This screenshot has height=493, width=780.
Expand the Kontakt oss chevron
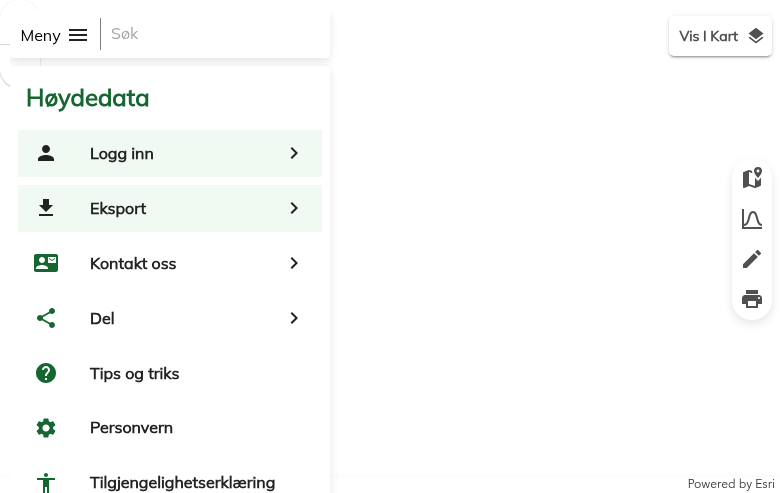(x=294, y=263)
